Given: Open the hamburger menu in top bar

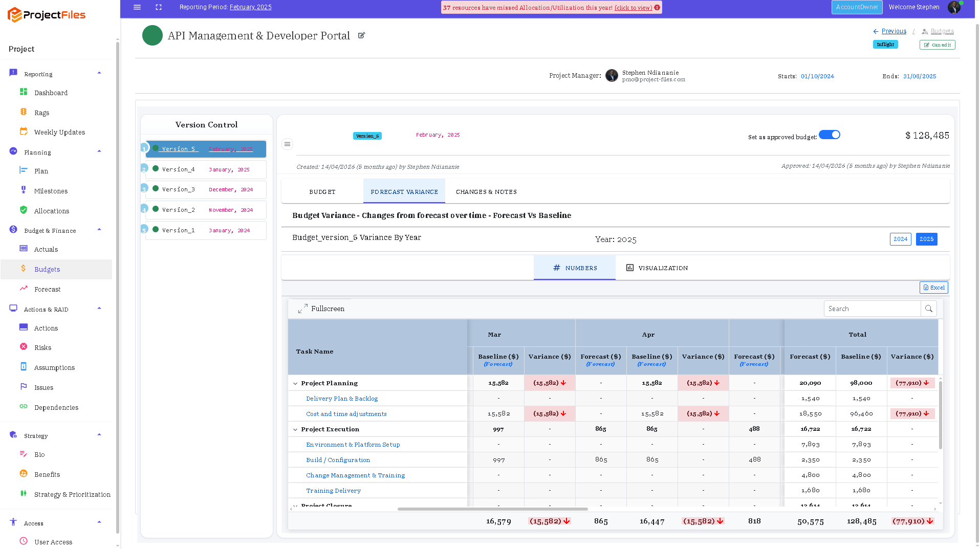Looking at the screenshot, I should pos(137,7).
